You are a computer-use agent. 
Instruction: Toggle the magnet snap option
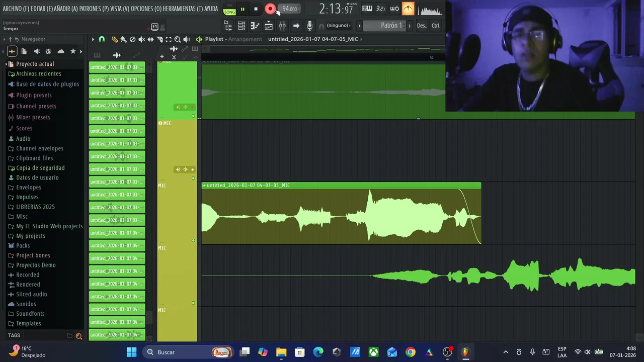click(x=102, y=39)
